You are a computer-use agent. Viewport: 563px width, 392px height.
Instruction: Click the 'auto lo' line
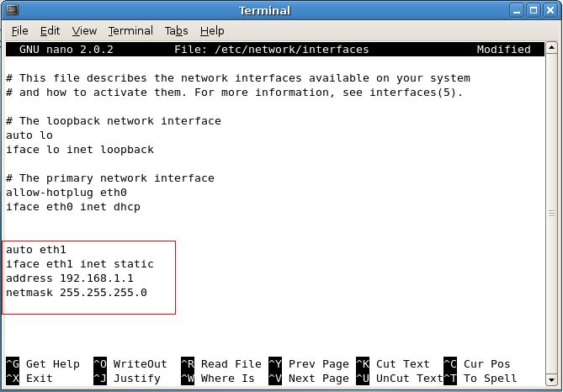(29, 135)
